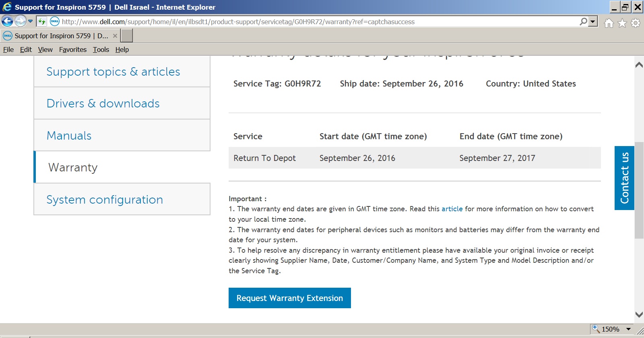Select the Support for Inspiron 5759 tab
Screen dimensions: 644x338
coord(60,36)
